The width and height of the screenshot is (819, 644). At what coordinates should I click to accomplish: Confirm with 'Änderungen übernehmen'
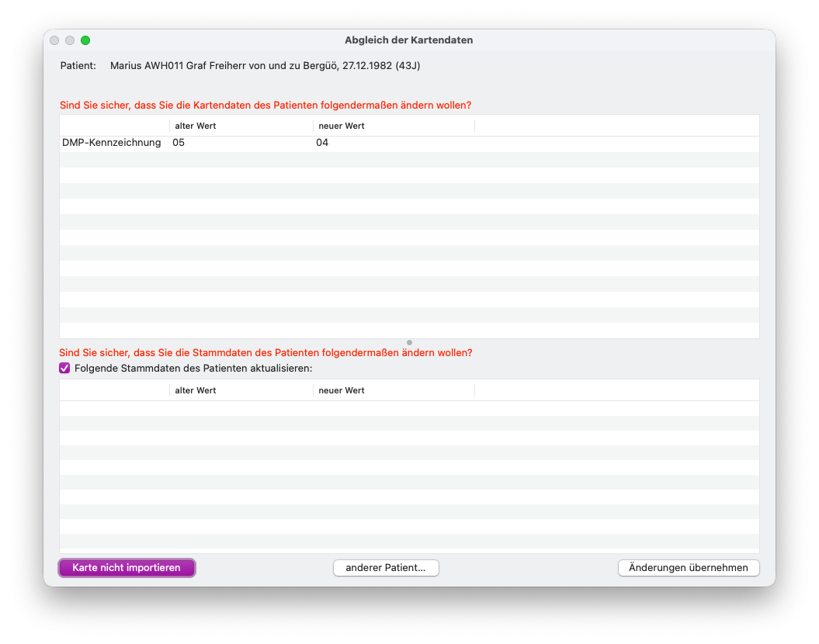689,568
